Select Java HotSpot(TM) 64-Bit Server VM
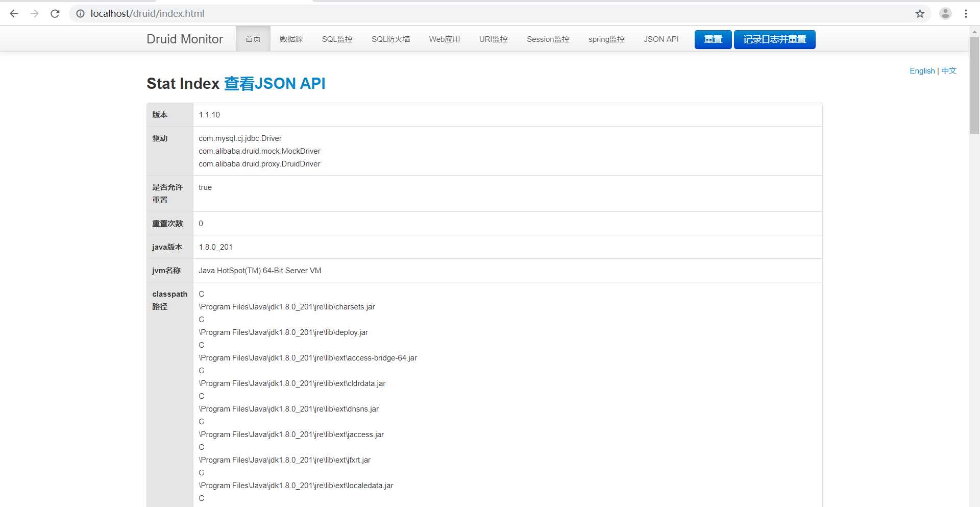This screenshot has width=980, height=507. coord(260,271)
